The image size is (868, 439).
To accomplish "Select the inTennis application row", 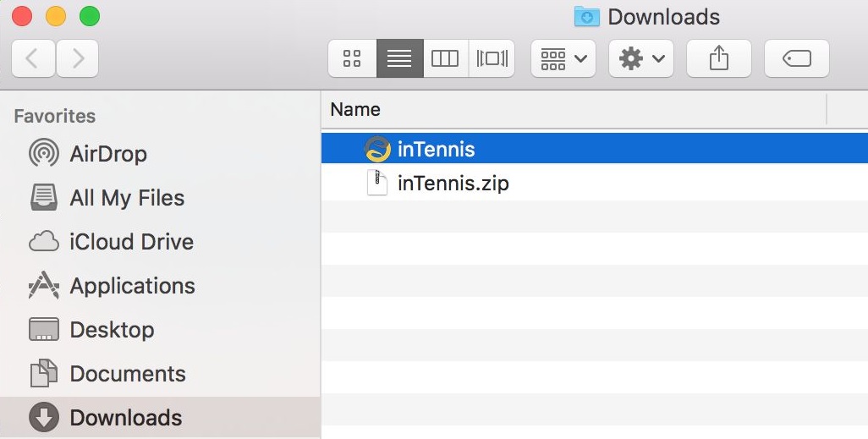I will coord(595,148).
